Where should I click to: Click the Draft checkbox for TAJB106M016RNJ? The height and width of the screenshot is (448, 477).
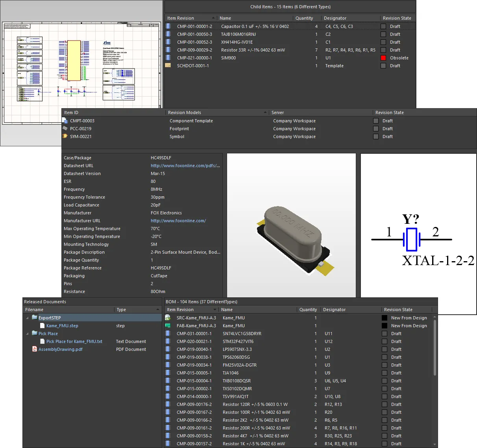tap(383, 34)
